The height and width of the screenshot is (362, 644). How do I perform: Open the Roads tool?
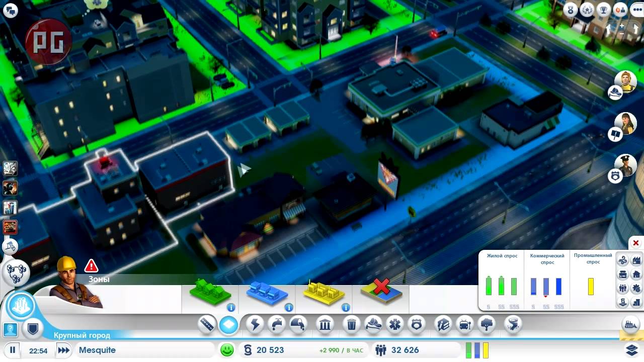(207, 325)
